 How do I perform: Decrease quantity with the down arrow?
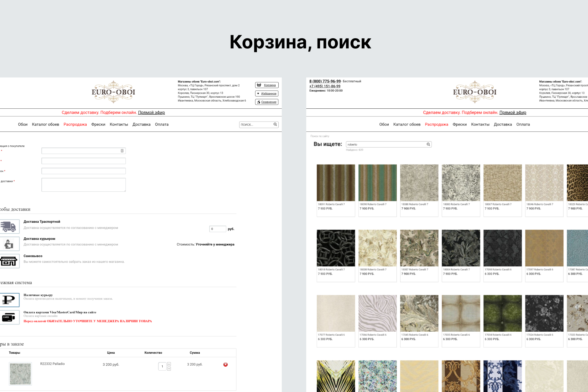(169, 368)
